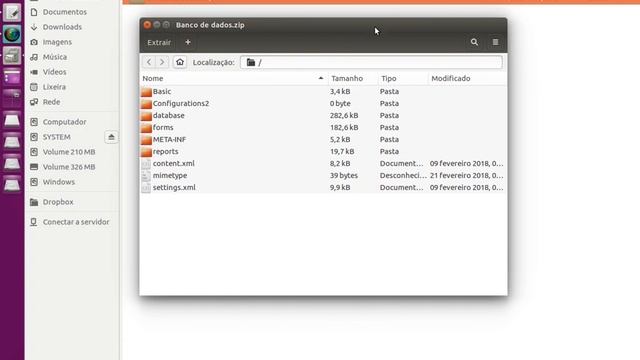Close the Banco de dados.zip window
Screen dimensions: 640x360
[147, 25]
